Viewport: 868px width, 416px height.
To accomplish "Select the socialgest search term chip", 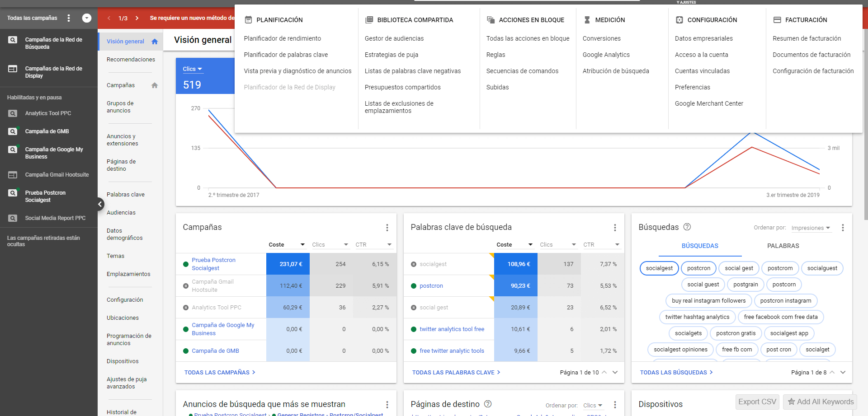I will tap(659, 268).
